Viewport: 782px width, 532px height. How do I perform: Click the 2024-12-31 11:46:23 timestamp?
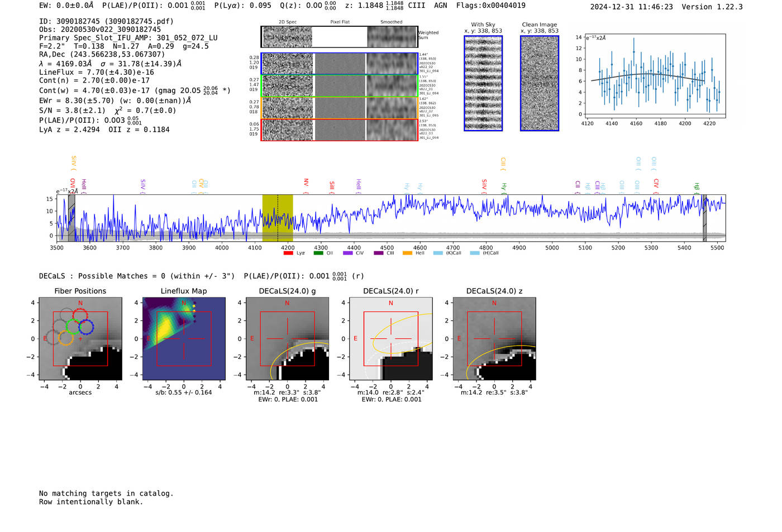click(632, 7)
